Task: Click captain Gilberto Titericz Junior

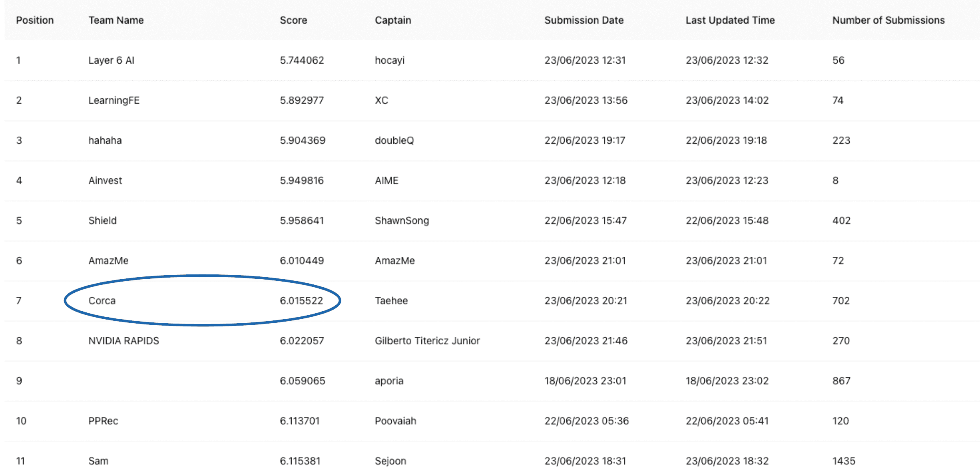Action: [x=427, y=341]
